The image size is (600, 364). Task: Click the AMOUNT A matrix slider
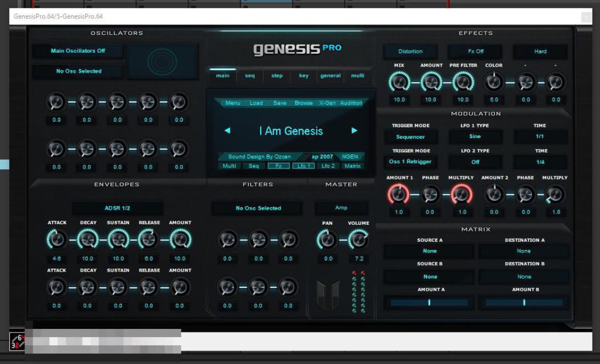click(429, 303)
